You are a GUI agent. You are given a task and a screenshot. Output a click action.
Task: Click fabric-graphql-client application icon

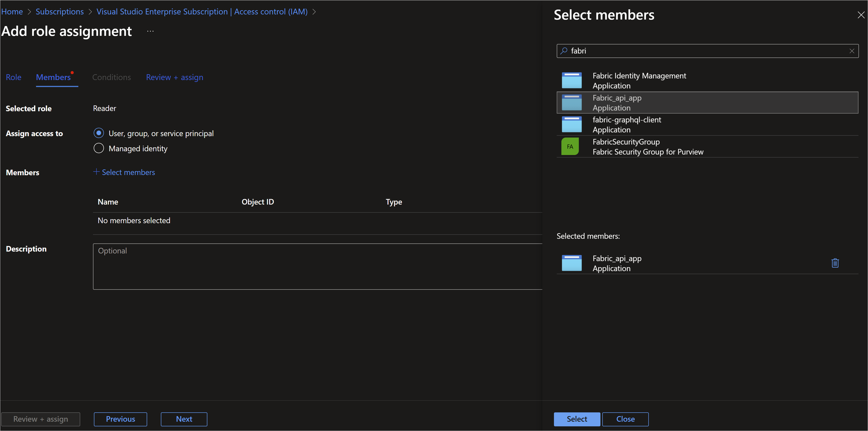pyautogui.click(x=571, y=125)
